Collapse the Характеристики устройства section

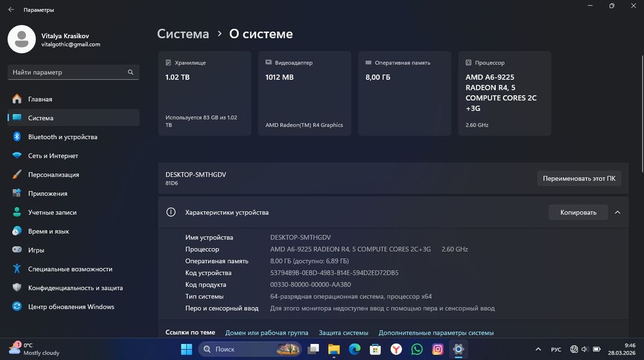pos(618,213)
